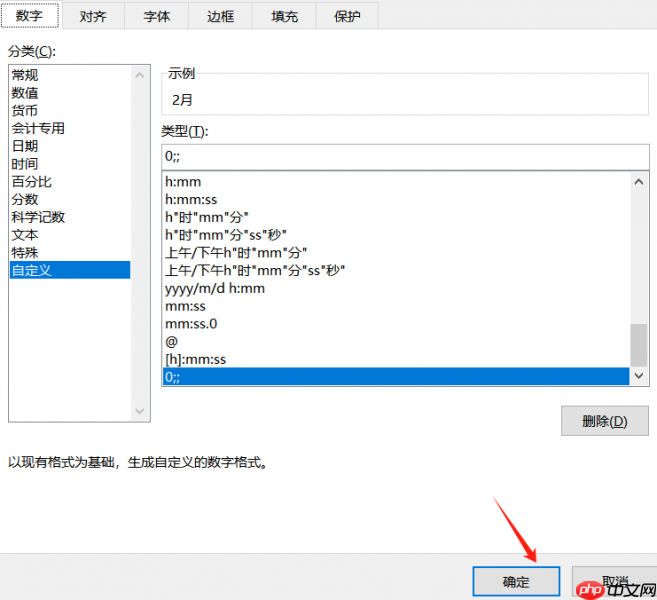
Task: Select 常规 in the category list
Action: click(x=70, y=75)
